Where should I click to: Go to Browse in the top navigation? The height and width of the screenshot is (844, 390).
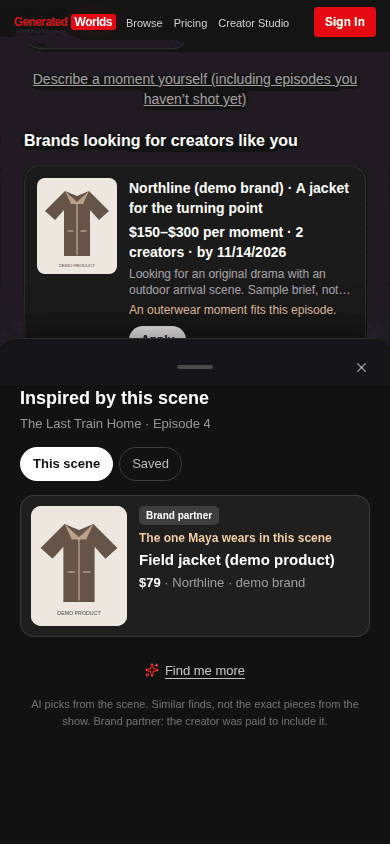point(144,23)
